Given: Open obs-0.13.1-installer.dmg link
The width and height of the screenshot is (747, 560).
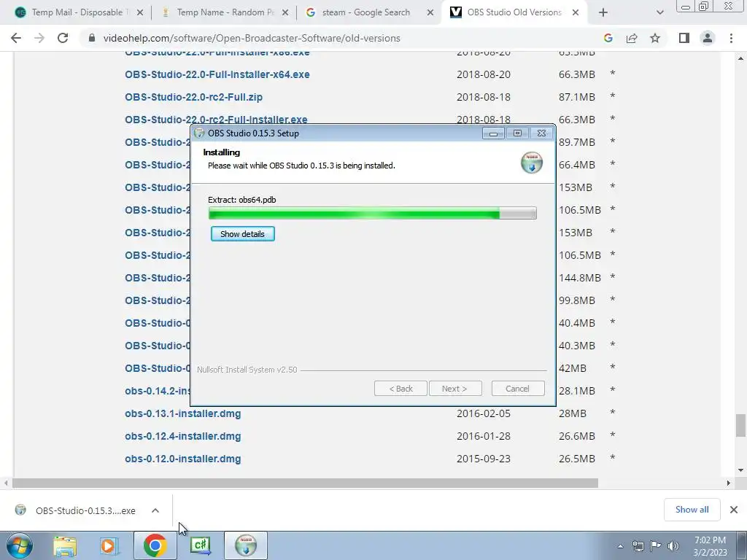Looking at the screenshot, I should 183,413.
